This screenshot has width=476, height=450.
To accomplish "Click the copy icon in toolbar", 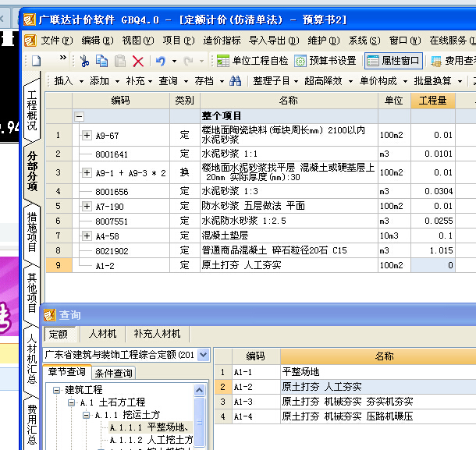I will pos(101,61).
